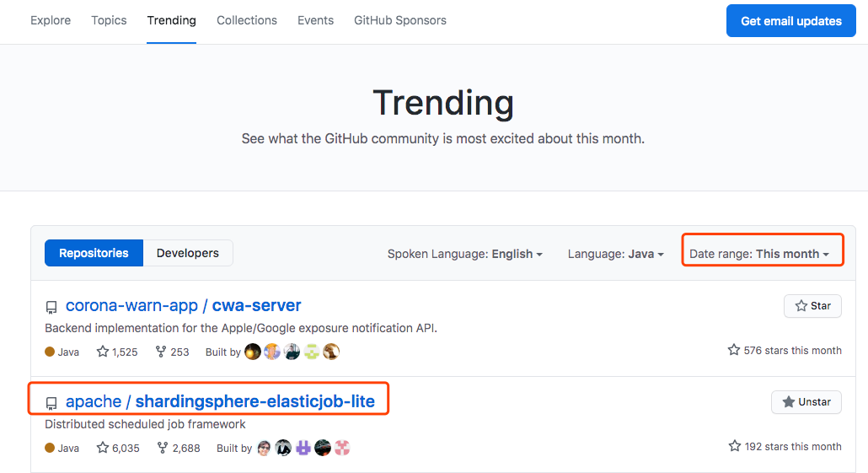Click last contributor avatar of elasticjob-lite
This screenshot has width=868, height=473.
point(342,448)
